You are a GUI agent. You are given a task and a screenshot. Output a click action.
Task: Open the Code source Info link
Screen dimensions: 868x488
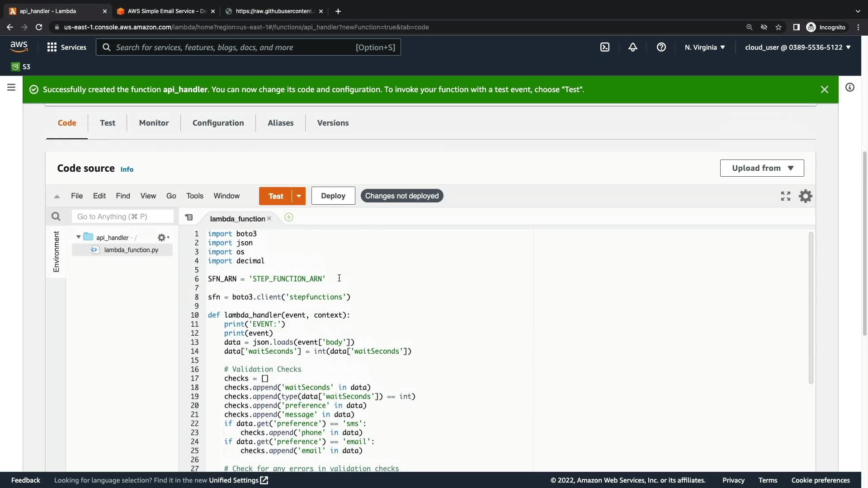(127, 169)
